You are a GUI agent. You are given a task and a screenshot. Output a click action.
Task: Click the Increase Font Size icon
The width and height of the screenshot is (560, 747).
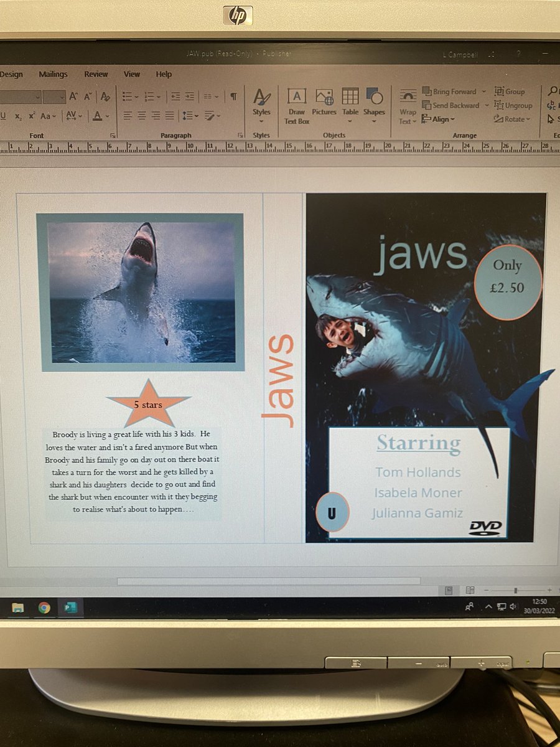tap(73, 96)
